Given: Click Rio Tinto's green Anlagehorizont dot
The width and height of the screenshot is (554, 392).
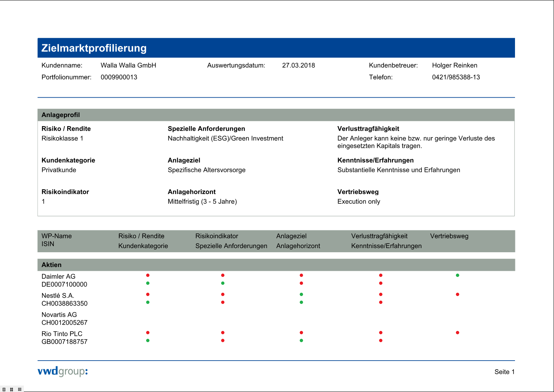Looking at the screenshot, I should pyautogui.click(x=301, y=340).
